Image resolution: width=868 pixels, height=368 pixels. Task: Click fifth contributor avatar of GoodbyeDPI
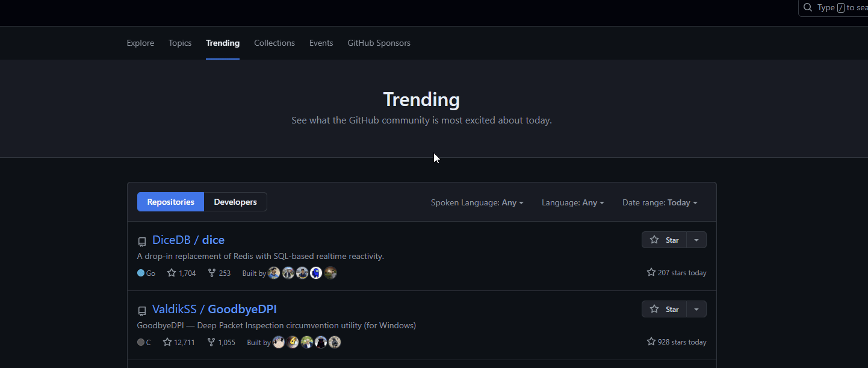point(335,342)
